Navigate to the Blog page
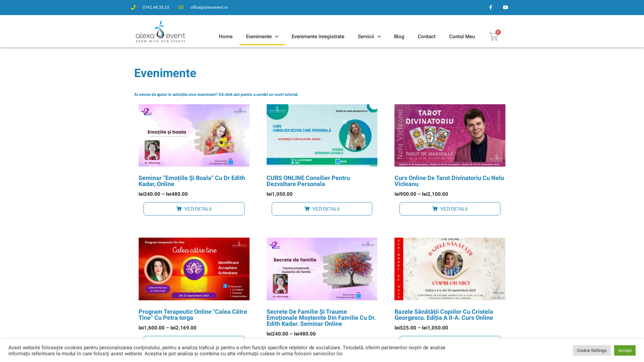The height and width of the screenshot is (362, 644). click(399, 37)
